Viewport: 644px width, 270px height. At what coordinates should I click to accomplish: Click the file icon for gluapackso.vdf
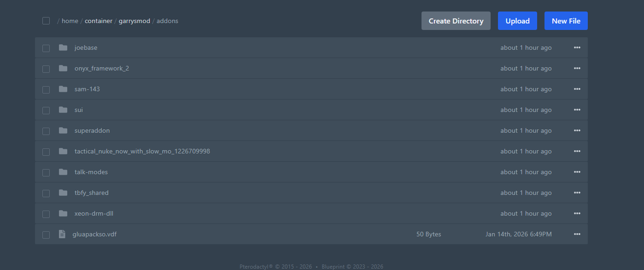62,234
